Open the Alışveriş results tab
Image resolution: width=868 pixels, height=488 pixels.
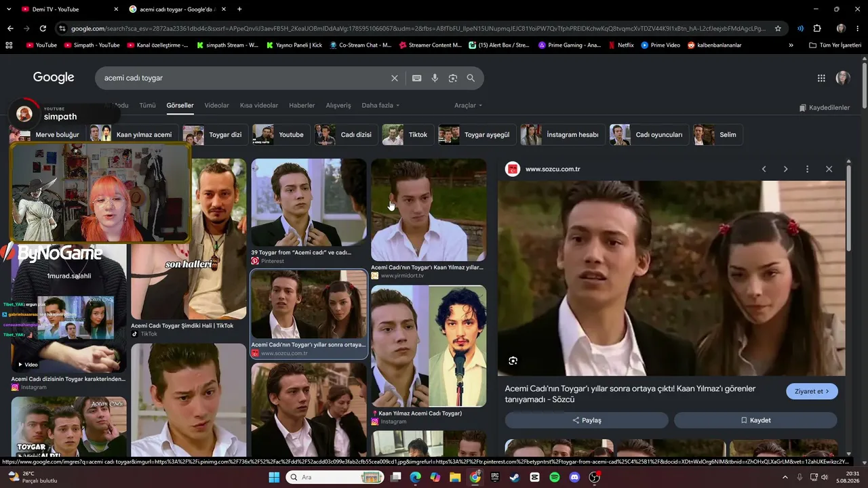tap(338, 106)
